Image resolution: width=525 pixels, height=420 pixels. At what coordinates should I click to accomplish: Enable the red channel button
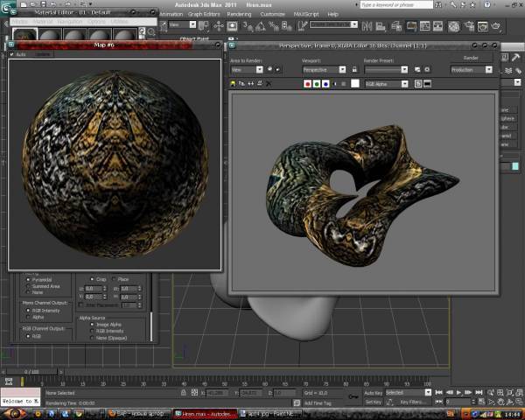coord(308,84)
